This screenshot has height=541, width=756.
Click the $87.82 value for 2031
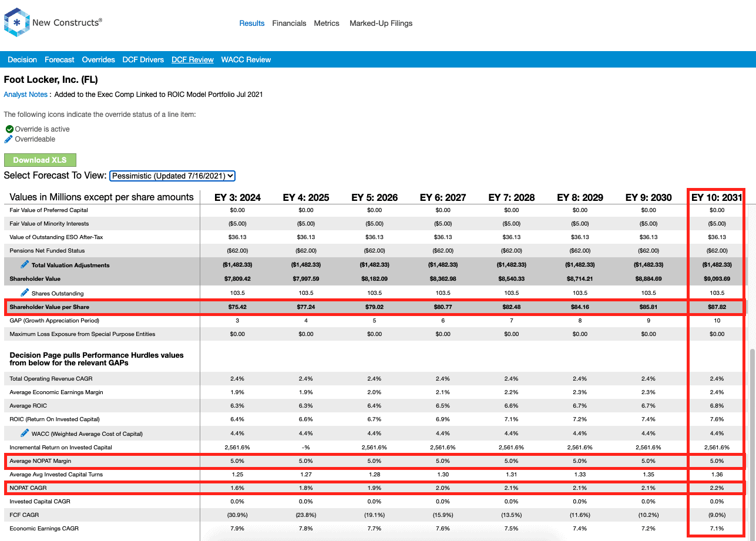(717, 307)
